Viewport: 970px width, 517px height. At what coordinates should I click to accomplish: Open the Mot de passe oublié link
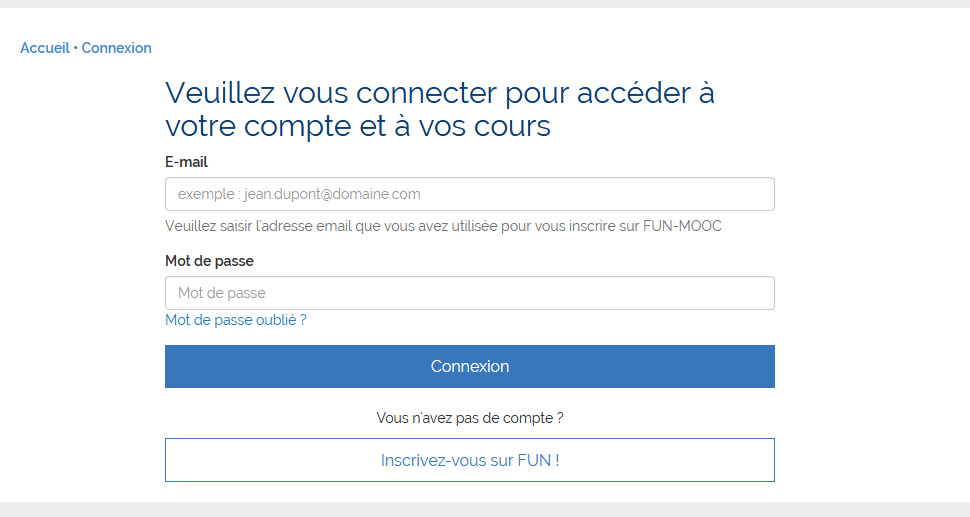coord(235,320)
